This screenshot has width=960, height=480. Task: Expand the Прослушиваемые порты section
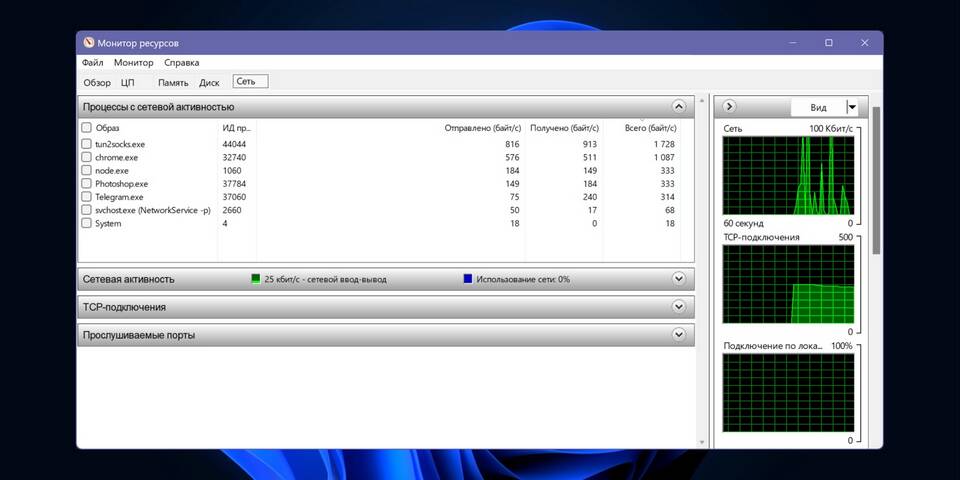click(679, 335)
